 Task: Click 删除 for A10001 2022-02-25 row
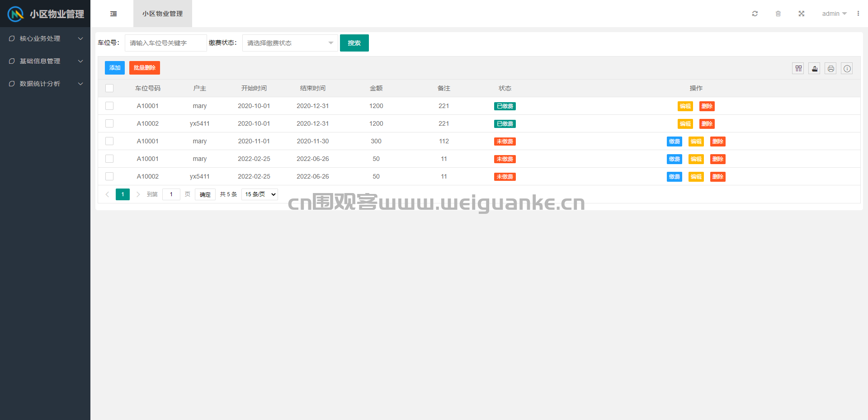pyautogui.click(x=718, y=159)
